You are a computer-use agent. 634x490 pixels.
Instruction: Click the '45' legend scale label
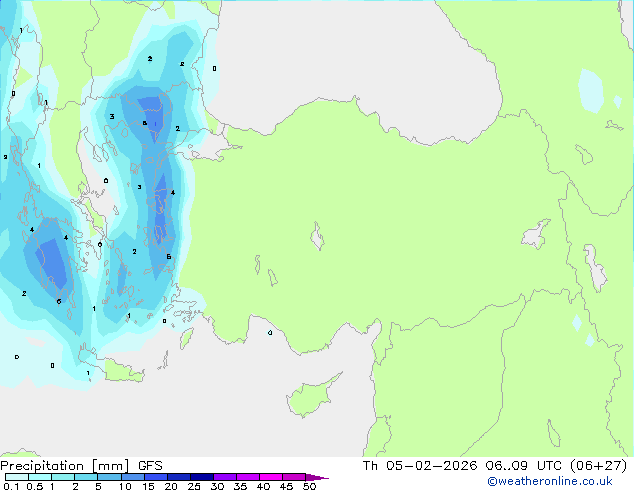(x=286, y=486)
